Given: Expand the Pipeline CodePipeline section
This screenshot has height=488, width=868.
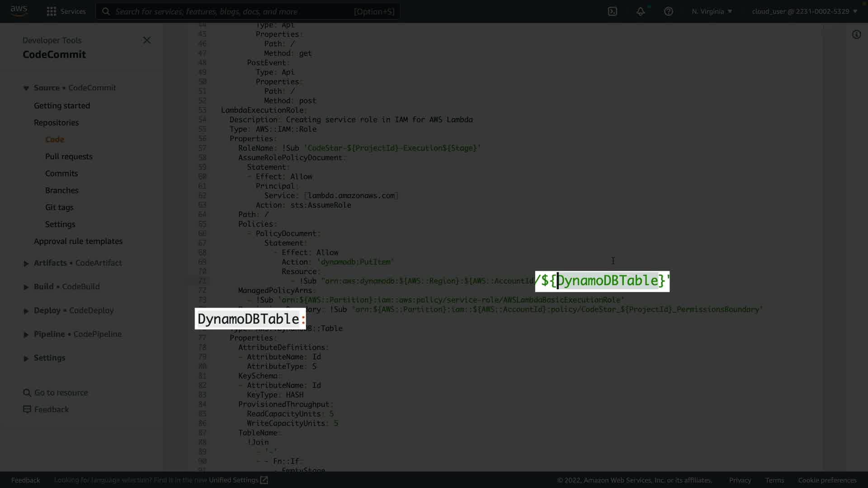Looking at the screenshot, I should click(26, 335).
